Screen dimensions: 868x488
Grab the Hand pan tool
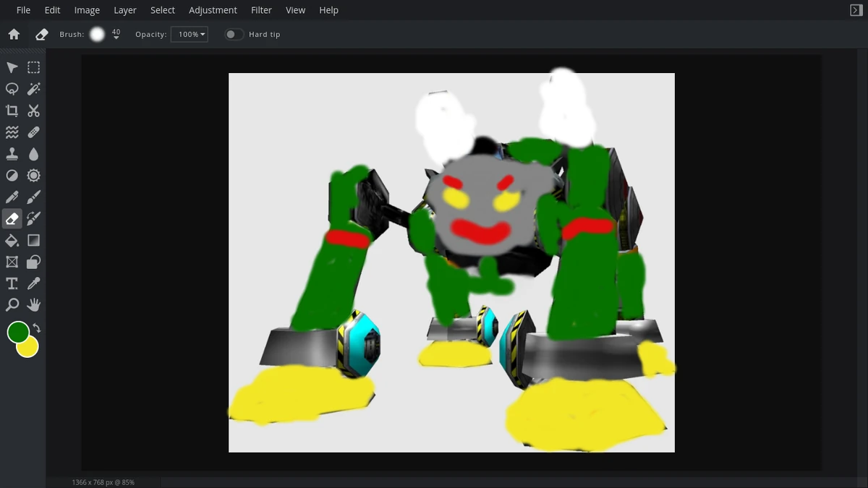pyautogui.click(x=33, y=304)
